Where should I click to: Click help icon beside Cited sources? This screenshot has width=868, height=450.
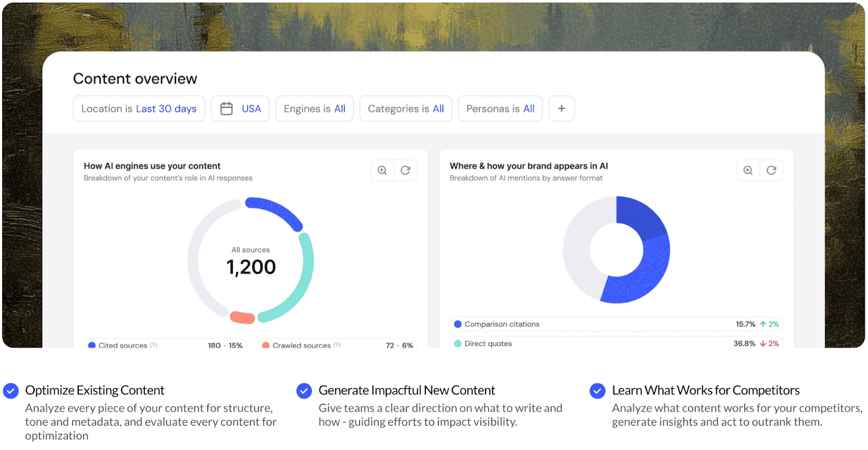154,345
